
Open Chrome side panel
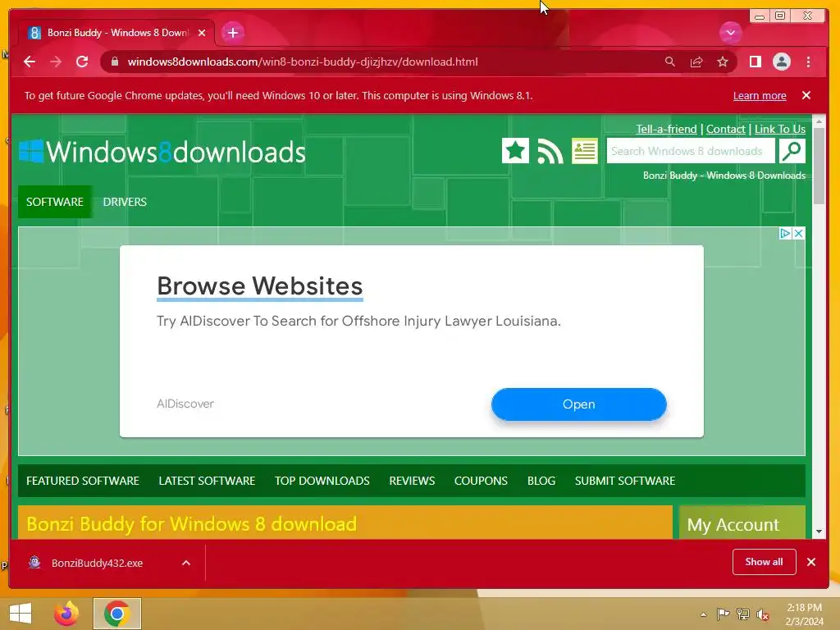point(756,62)
